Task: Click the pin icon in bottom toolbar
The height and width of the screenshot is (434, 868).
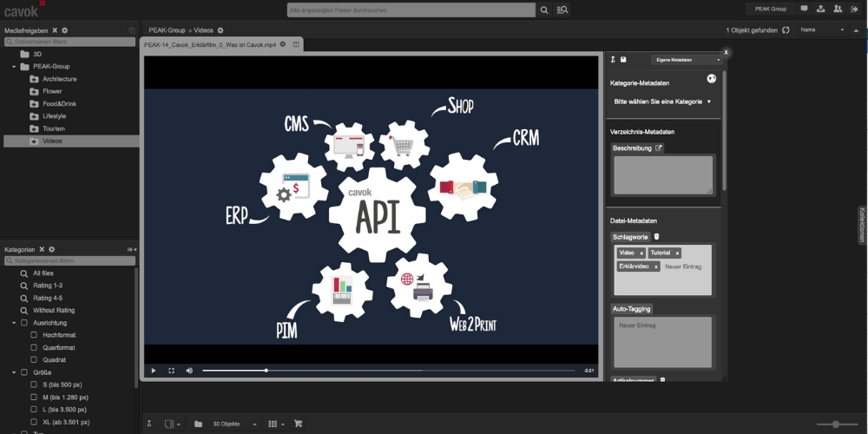Action: [x=149, y=424]
